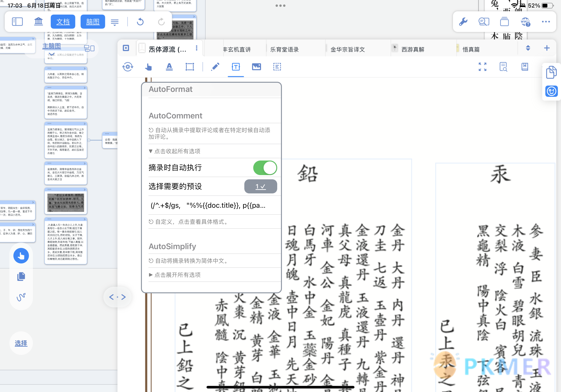Image resolution: width=561 pixels, height=392 pixels.
Task: Click the document panel square icon
Action: point(126,48)
